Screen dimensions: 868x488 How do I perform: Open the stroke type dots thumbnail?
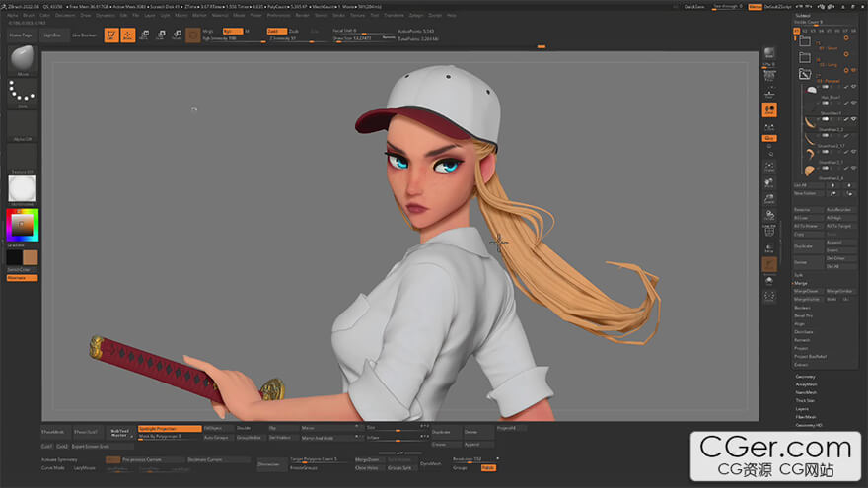point(22,93)
